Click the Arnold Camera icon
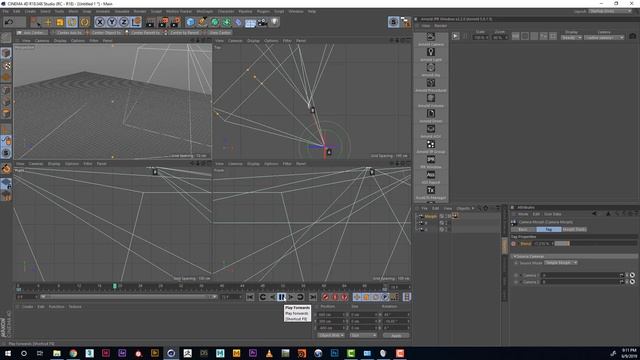Screen dimensions: 640x360 [431, 38]
